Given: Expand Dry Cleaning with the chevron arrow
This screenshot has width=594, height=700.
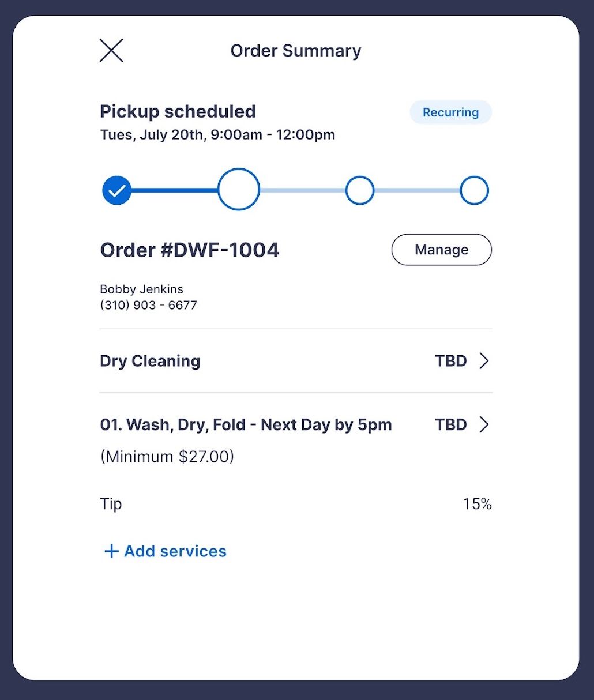Looking at the screenshot, I should tap(484, 361).
